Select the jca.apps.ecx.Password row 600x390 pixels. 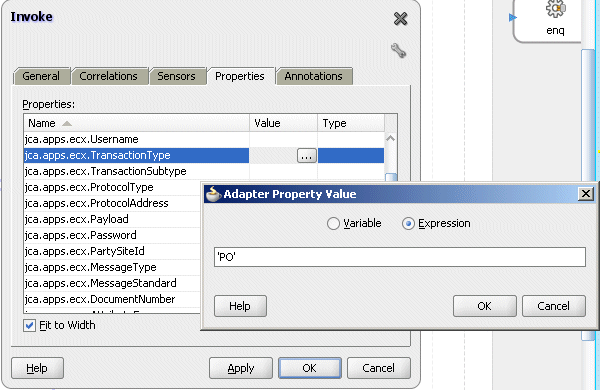pyautogui.click(x=112, y=235)
